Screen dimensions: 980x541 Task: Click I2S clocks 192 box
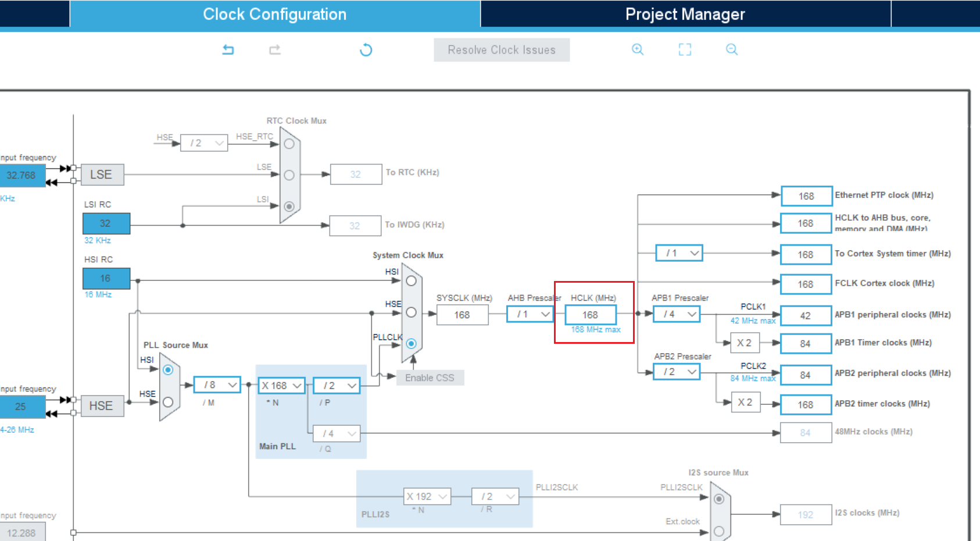(x=806, y=515)
